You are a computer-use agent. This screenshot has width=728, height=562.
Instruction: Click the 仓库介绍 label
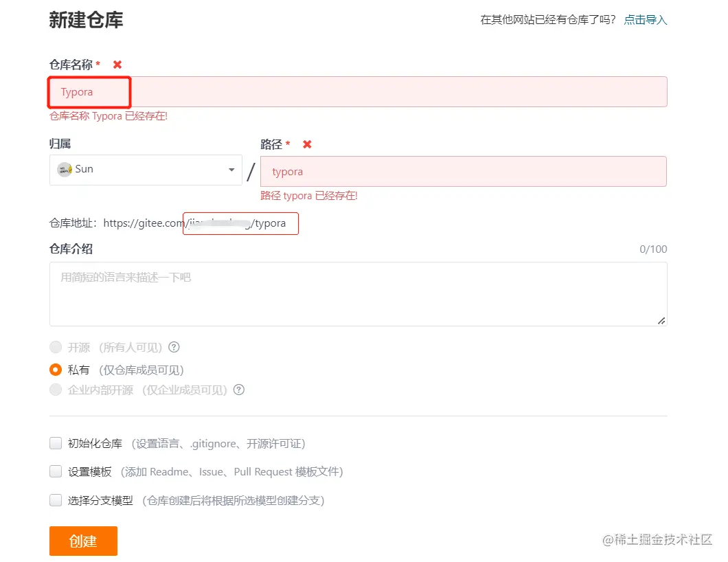tap(71, 249)
